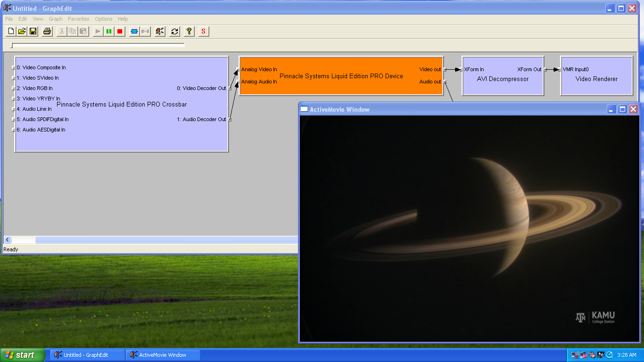The width and height of the screenshot is (644, 362).
Task: Click the VMR Input0 pin
Action: click(559, 69)
